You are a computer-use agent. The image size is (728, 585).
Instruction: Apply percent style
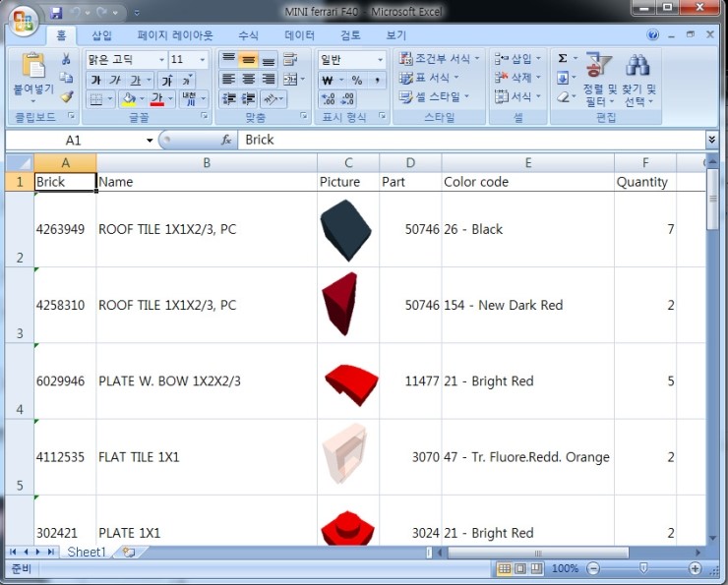pos(356,81)
